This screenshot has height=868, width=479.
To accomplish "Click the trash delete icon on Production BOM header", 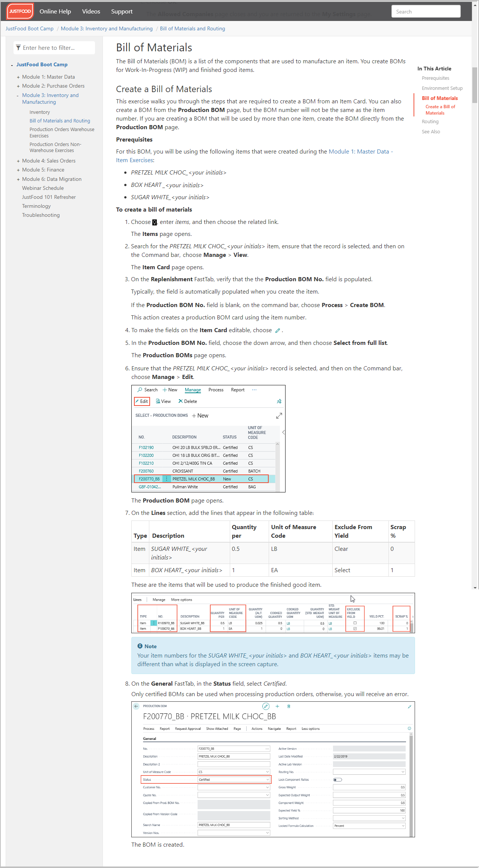I will (289, 706).
